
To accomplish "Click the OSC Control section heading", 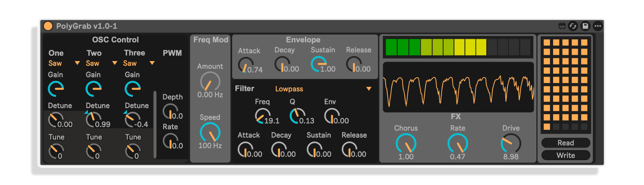I will click(115, 40).
